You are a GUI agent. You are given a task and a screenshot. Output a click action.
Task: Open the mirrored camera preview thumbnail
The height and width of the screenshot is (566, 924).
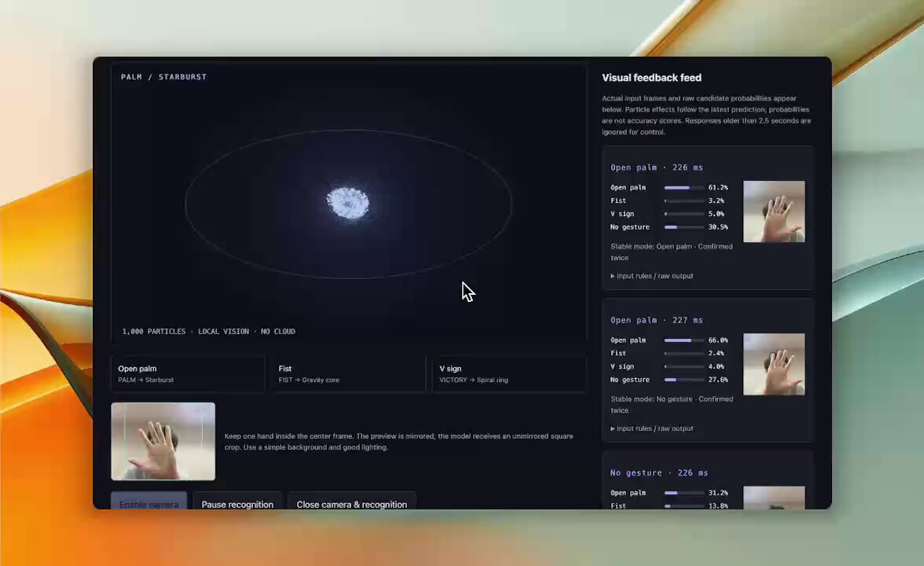(163, 442)
